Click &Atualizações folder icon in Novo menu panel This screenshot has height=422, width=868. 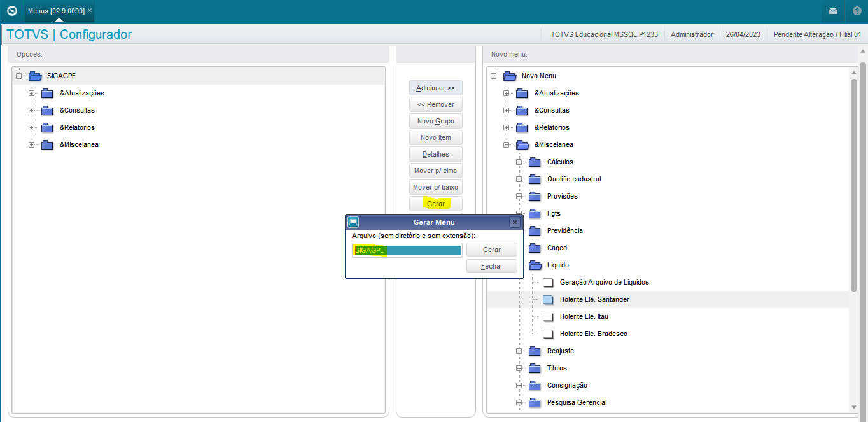click(x=522, y=93)
